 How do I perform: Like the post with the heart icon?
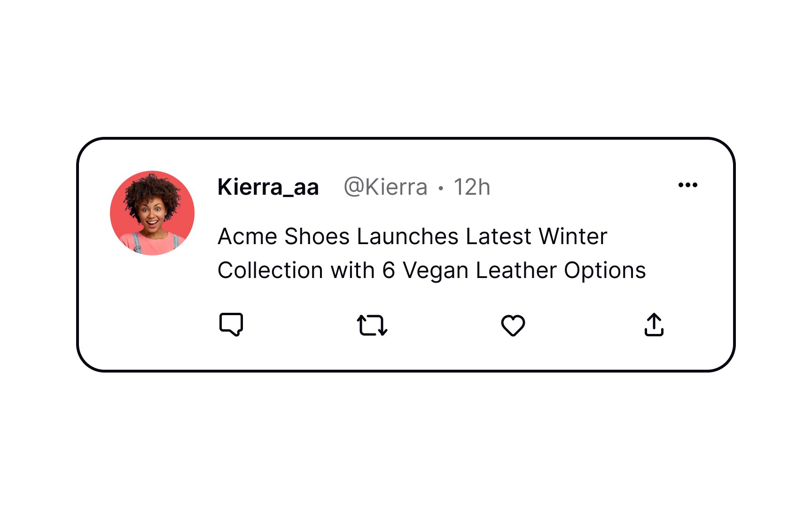click(513, 325)
